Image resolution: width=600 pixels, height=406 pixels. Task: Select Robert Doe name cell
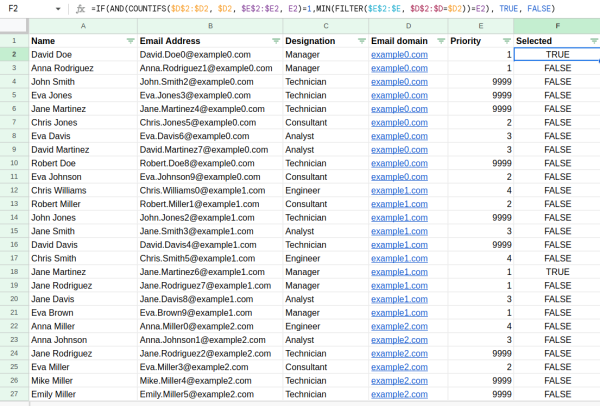[x=83, y=163]
